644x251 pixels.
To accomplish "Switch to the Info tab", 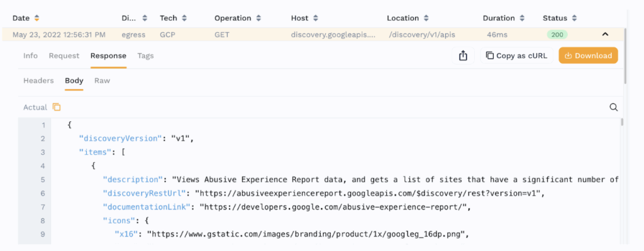I will 30,56.
